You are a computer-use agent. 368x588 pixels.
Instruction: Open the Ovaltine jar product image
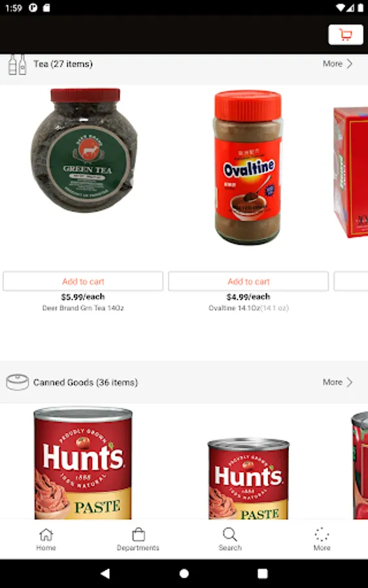248,167
